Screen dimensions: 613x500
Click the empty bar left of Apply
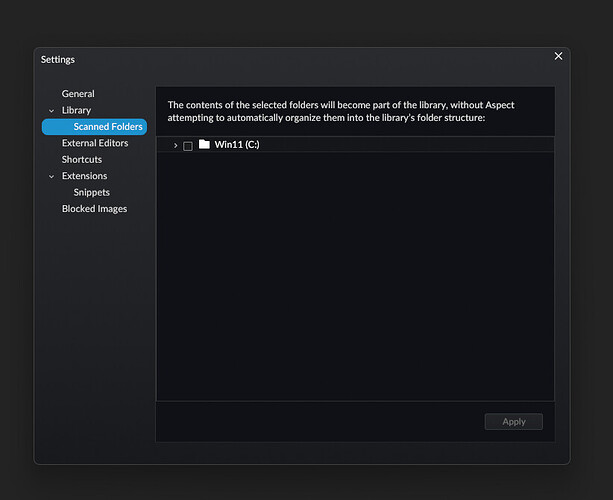[x=315, y=421]
